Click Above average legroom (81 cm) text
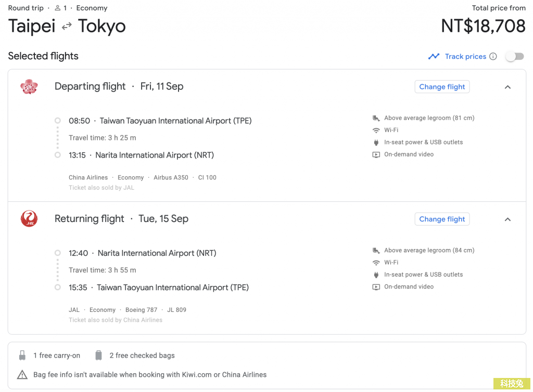This screenshot has height=392, width=533. 429,118
